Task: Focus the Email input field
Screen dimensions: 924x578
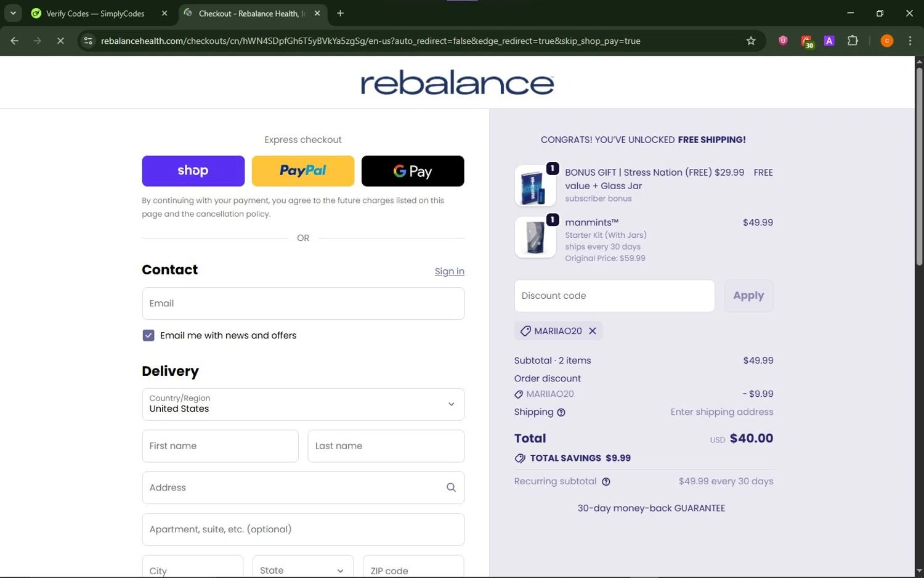Action: point(303,303)
